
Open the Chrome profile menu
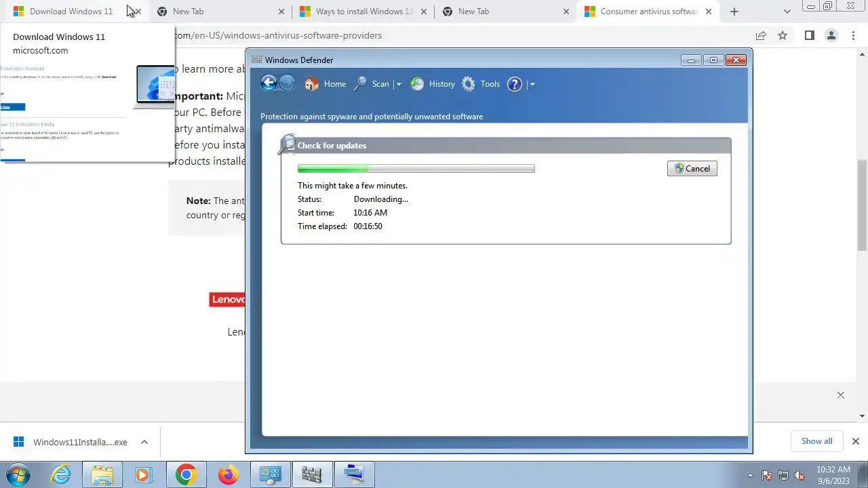coord(831,35)
